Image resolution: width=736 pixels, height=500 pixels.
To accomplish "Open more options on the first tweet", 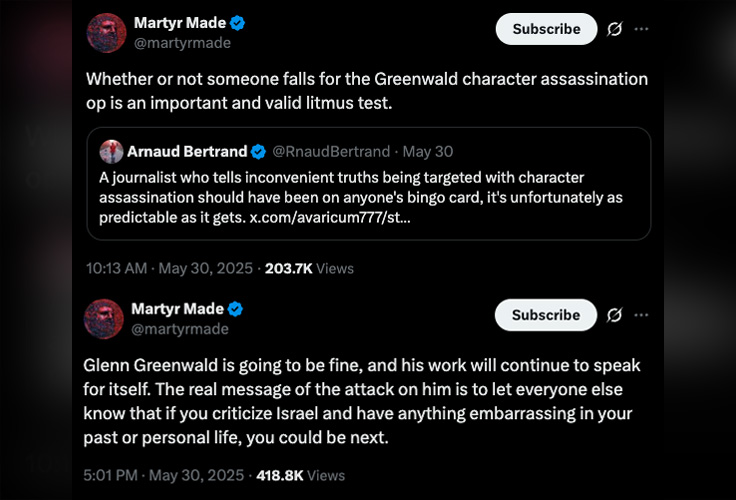I will [x=642, y=29].
